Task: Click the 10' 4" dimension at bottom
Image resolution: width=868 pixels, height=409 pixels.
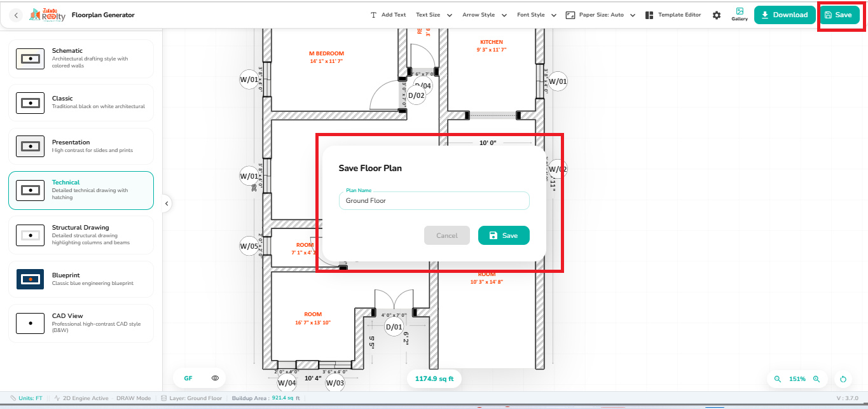Action: point(312,378)
